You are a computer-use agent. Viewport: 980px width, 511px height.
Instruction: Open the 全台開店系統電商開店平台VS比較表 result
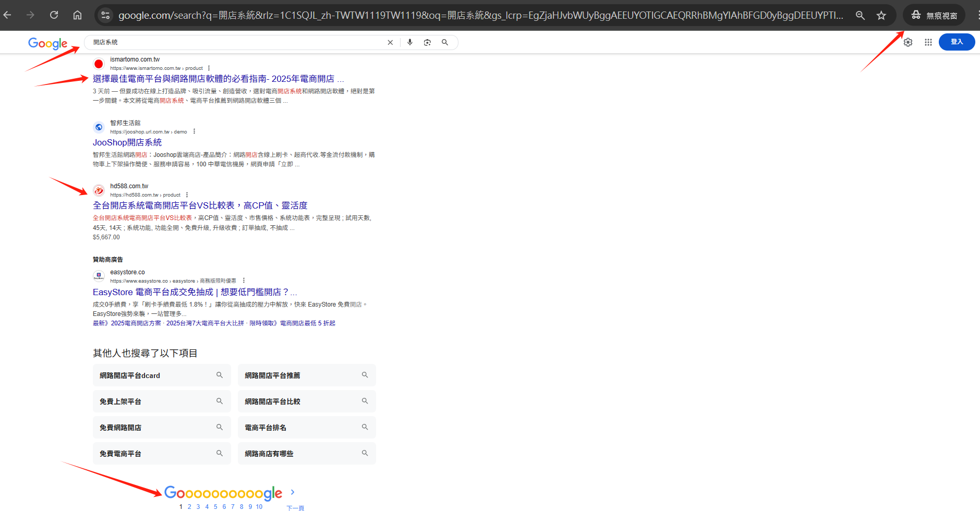click(200, 205)
